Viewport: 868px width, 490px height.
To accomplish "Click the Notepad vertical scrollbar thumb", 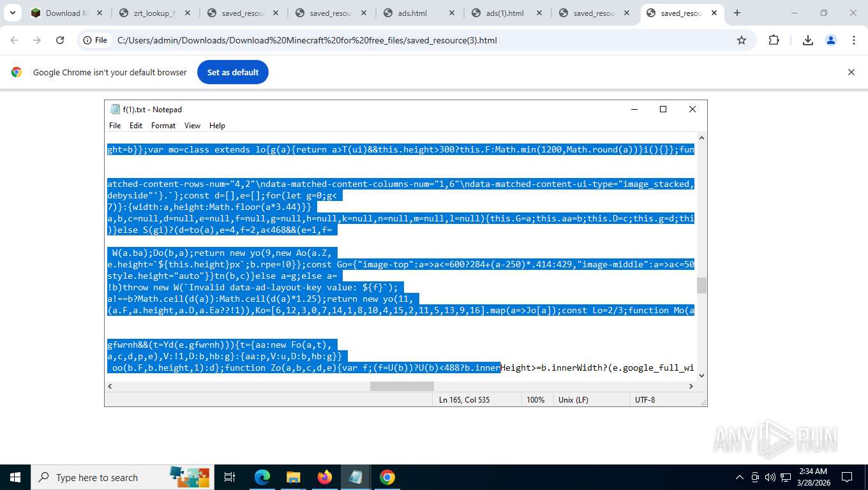I will [701, 285].
